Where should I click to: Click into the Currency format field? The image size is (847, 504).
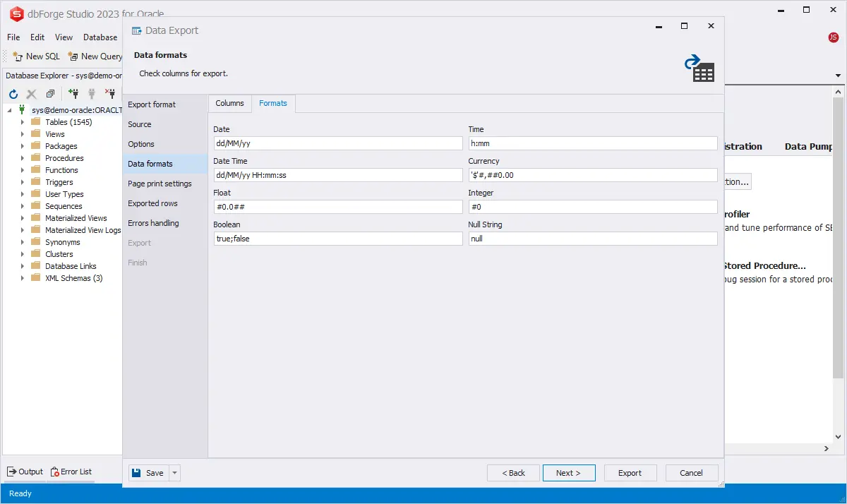point(592,175)
